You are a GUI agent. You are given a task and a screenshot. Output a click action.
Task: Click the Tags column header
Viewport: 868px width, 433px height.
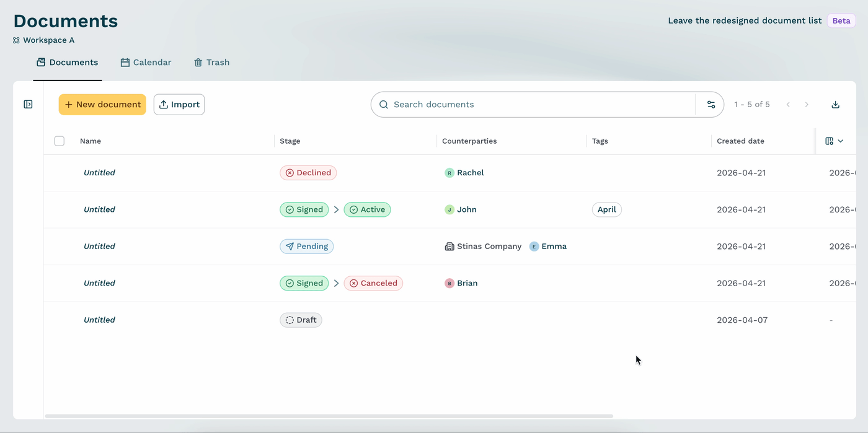(600, 141)
